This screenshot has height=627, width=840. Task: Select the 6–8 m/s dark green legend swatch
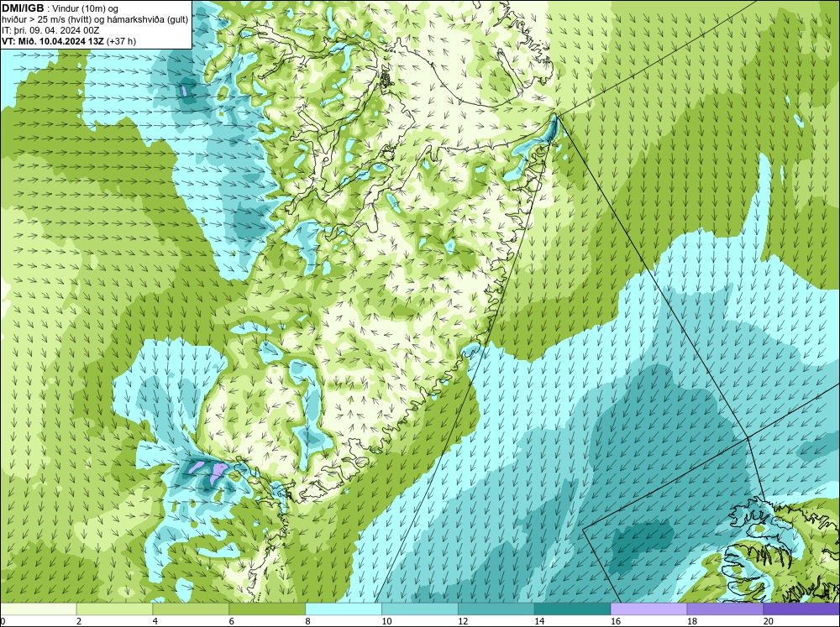tap(267, 609)
